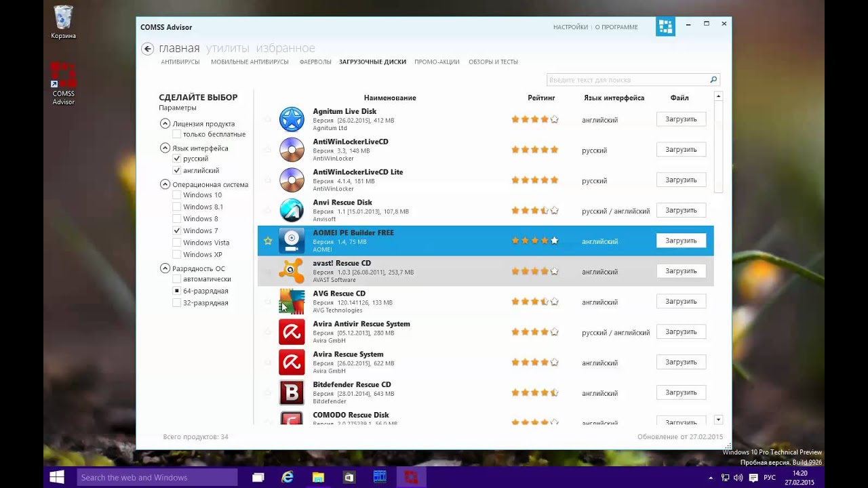Click the list scrollbar down arrow
868x488 pixels.
click(x=718, y=420)
